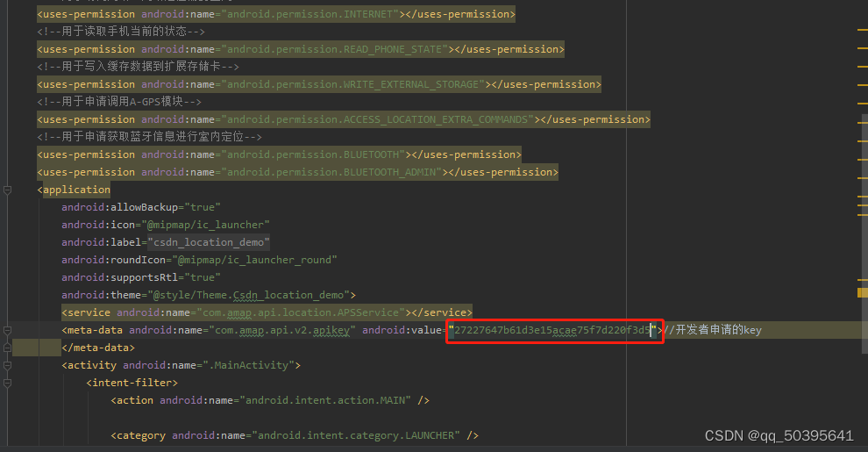Place cursor on '<application' tag
868x452 pixels.
74,190
